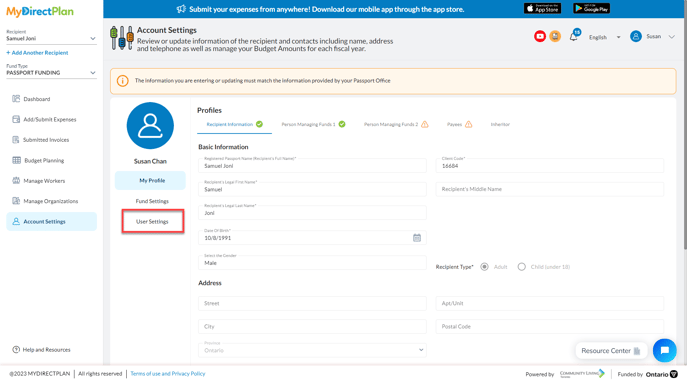The image size is (687, 383).
Task: Open the Province Ontario dropdown
Action: (312, 350)
